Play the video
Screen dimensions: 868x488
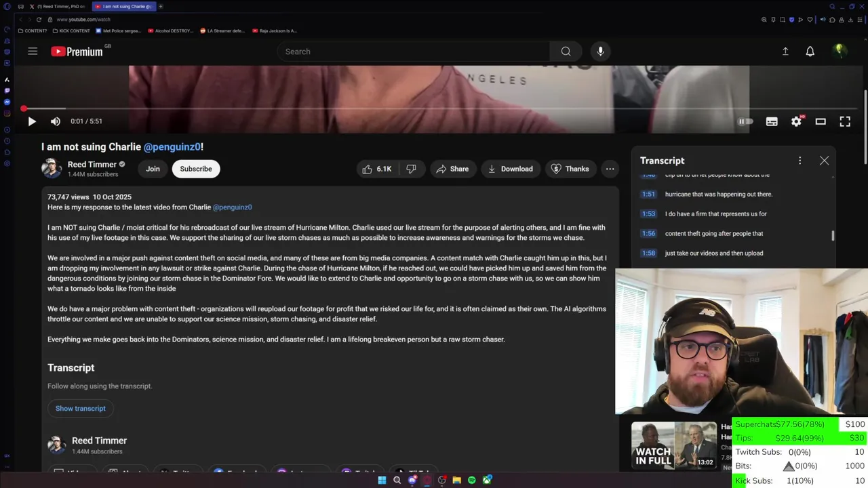coord(32,121)
